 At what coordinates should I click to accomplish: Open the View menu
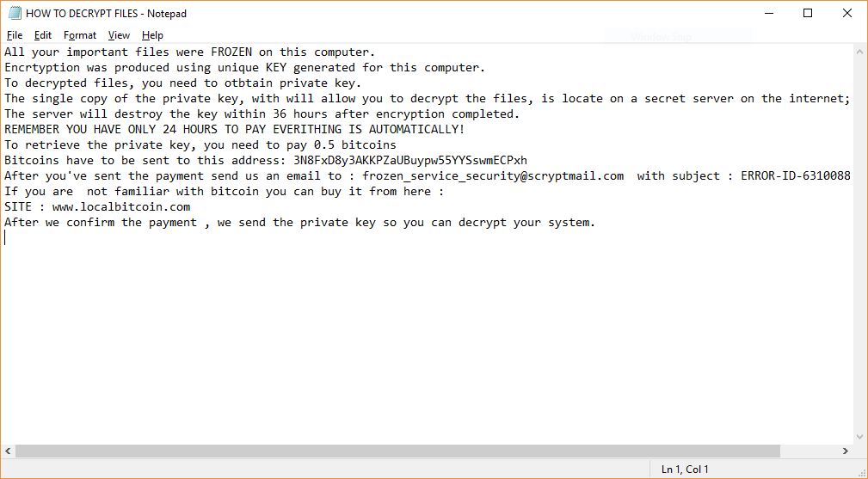pos(119,35)
